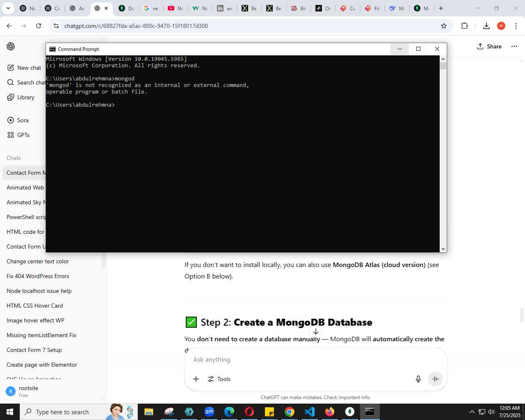525x420 pixels.
Task: Click the Share button
Action: [x=489, y=46]
